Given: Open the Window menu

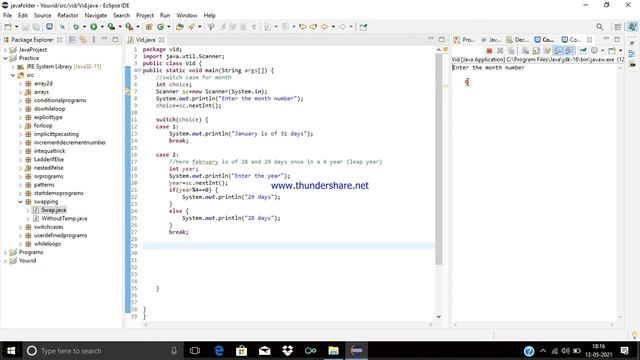Looking at the screenshot, I should click(x=187, y=16).
